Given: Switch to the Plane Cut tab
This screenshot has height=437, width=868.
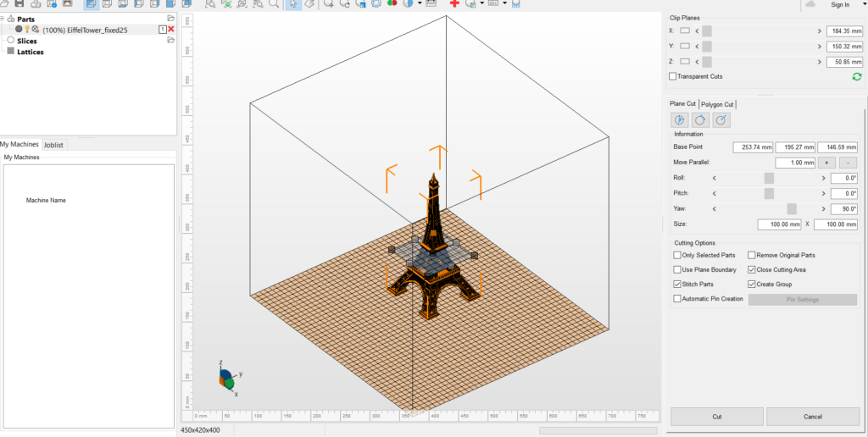Looking at the screenshot, I should 682,104.
